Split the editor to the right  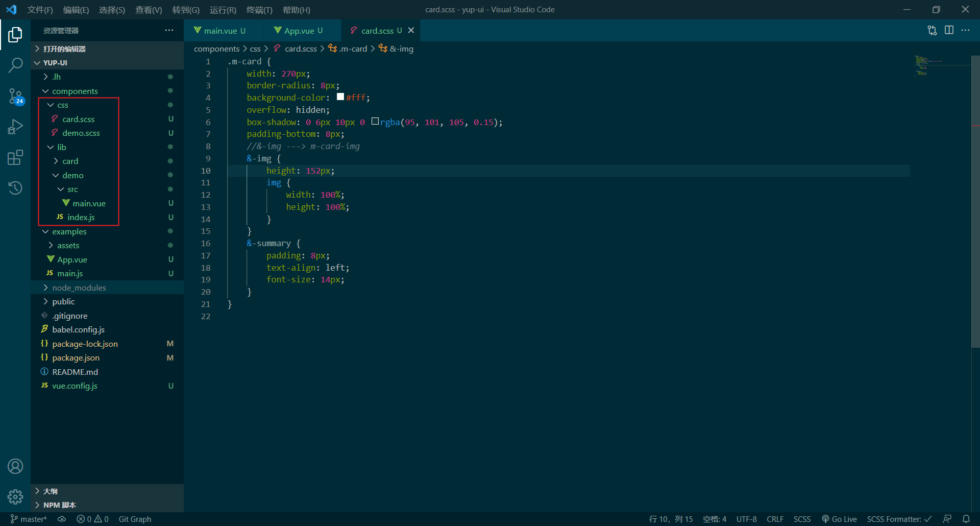(x=949, y=31)
